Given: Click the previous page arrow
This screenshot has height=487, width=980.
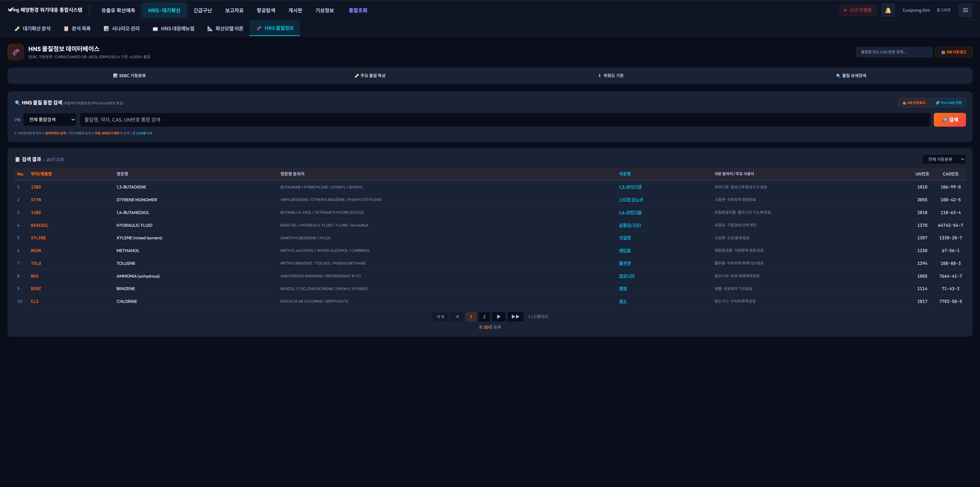Looking at the screenshot, I should click(457, 317).
